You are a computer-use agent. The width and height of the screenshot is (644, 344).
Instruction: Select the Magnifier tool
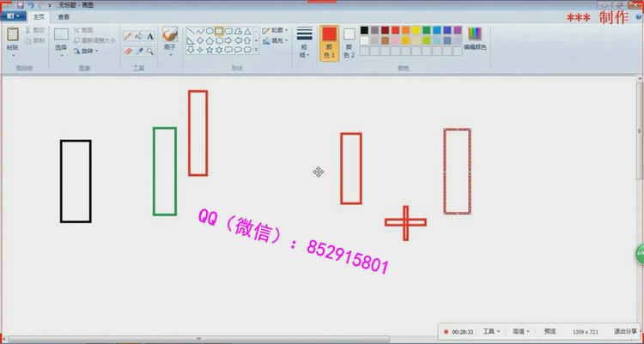click(150, 51)
